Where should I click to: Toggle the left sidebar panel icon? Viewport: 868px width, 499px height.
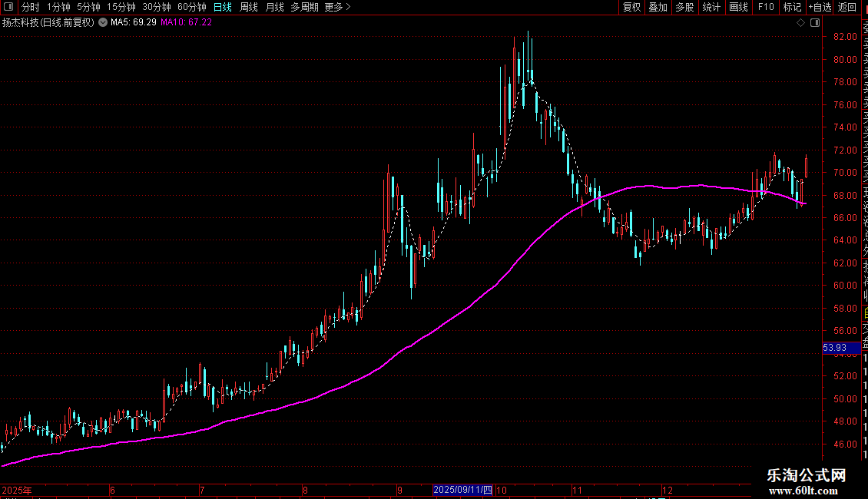pyautogui.click(x=8, y=7)
